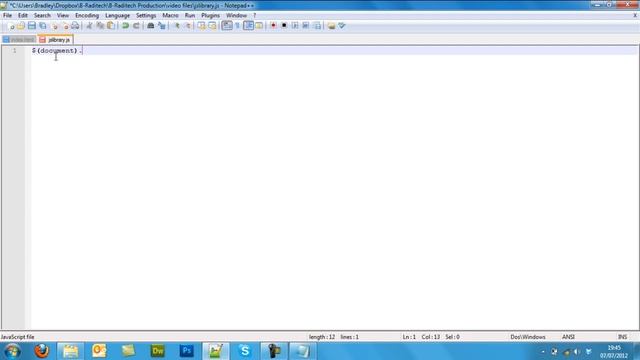Viewport: 640px width, 360px height.
Task: Switch to the inactive blurred file tab
Action: tap(19, 40)
